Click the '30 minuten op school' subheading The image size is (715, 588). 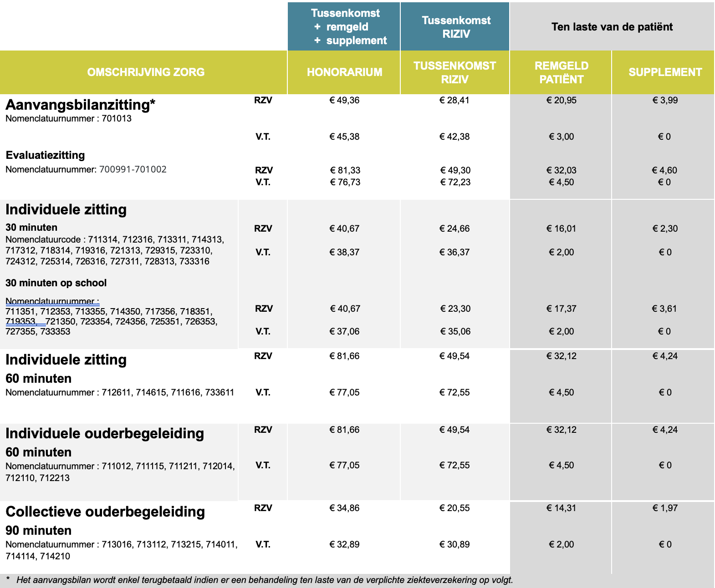pyautogui.click(x=56, y=283)
